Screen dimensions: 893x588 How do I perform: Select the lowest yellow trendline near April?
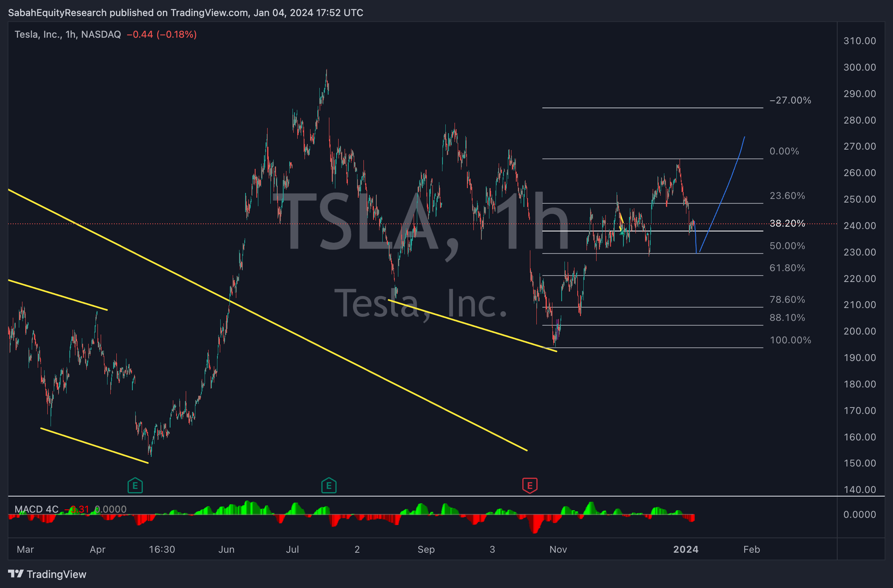94,446
